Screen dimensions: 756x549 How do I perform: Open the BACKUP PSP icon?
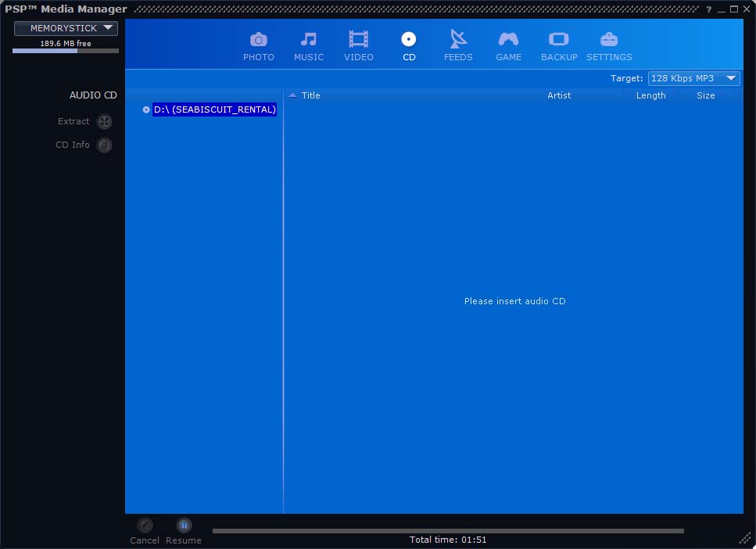pyautogui.click(x=558, y=39)
